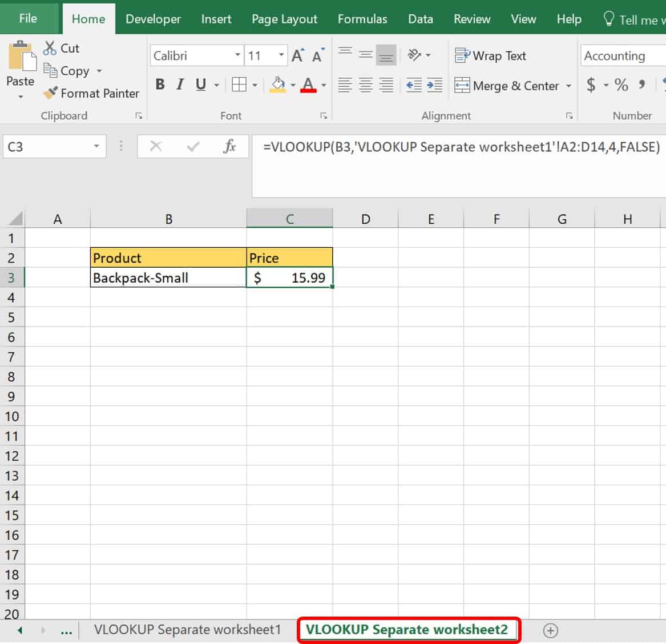The width and height of the screenshot is (666, 644).
Task: Apply Accounting dollar format icon
Action: [591, 85]
